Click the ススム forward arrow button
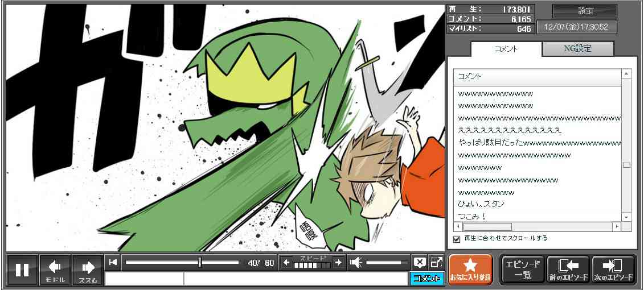Screen dimensions: 644x290 [x=88, y=270]
